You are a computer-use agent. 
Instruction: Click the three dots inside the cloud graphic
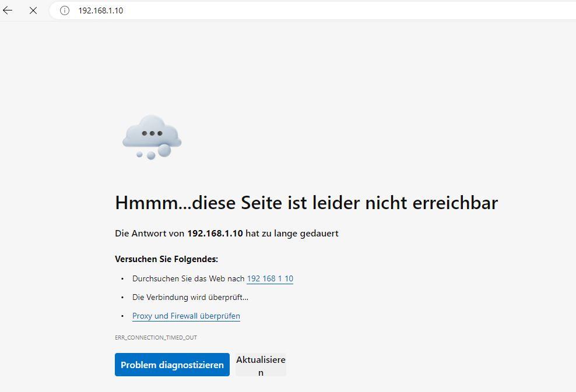point(152,133)
